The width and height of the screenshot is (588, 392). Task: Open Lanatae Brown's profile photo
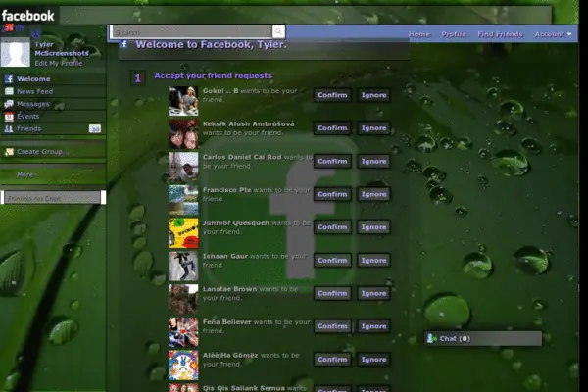coord(183,299)
